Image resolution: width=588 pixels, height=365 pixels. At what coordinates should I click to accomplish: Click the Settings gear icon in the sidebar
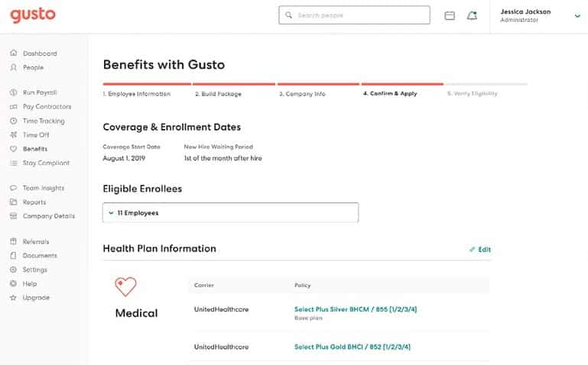[14, 270]
